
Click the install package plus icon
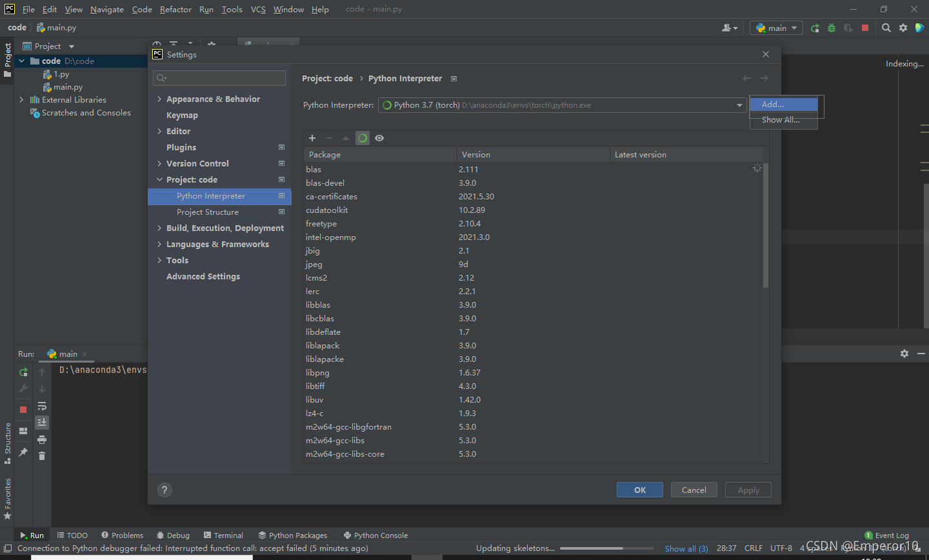click(312, 138)
